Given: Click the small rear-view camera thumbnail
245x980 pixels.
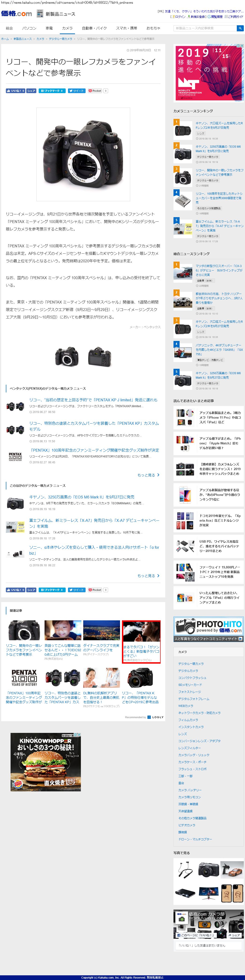Looking at the screenshot, I should coord(100,357).
